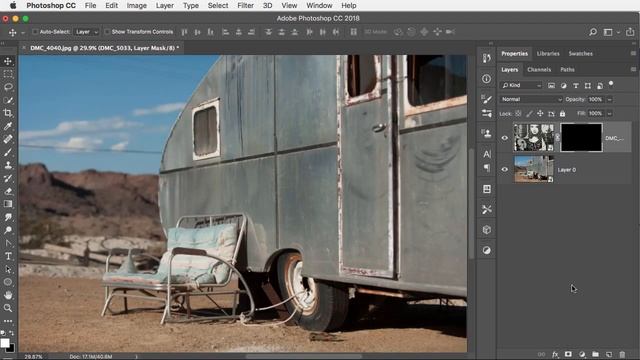The image size is (640, 360).
Task: Toggle the adjustment layer filter
Action: point(564,86)
